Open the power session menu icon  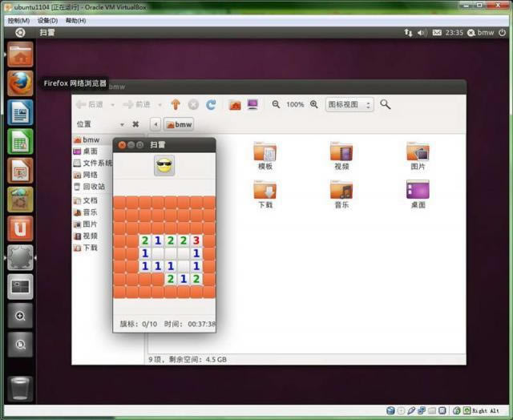(x=502, y=32)
